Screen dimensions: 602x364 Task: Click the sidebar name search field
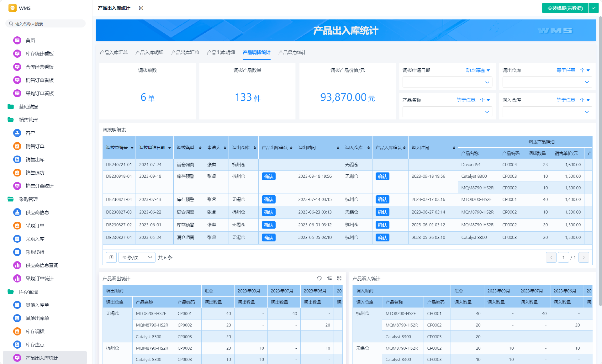[47, 24]
